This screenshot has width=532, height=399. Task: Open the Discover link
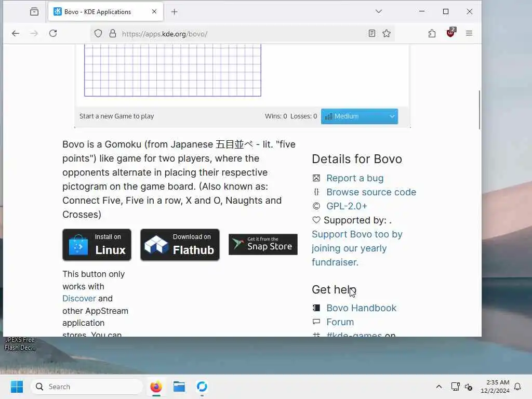[x=79, y=299]
